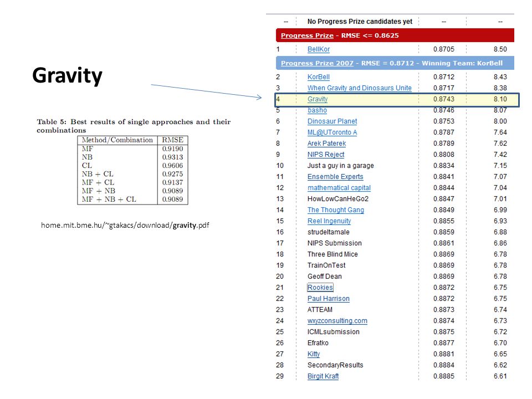
Task: Select Gravity's RMSE value 0.8743
Action: pos(444,99)
